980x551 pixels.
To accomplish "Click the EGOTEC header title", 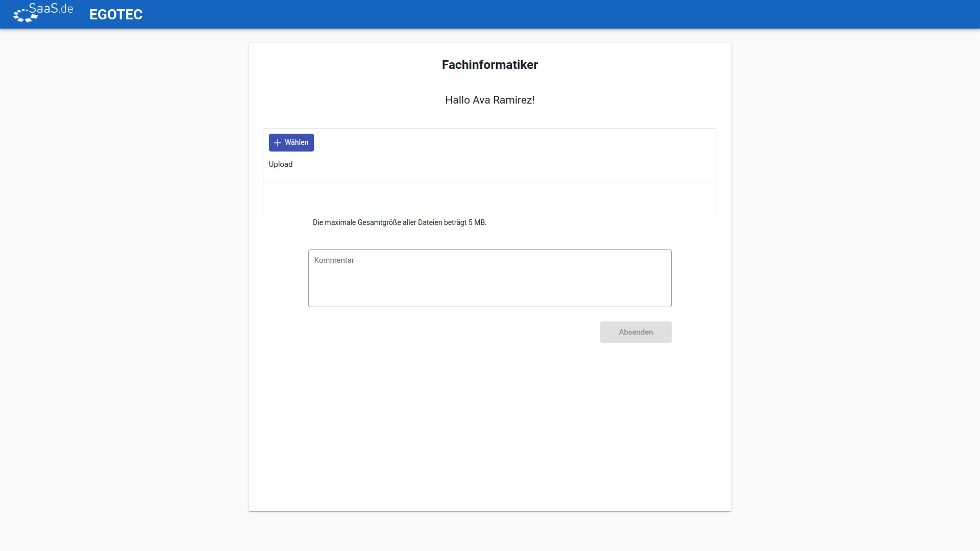I will [x=116, y=14].
